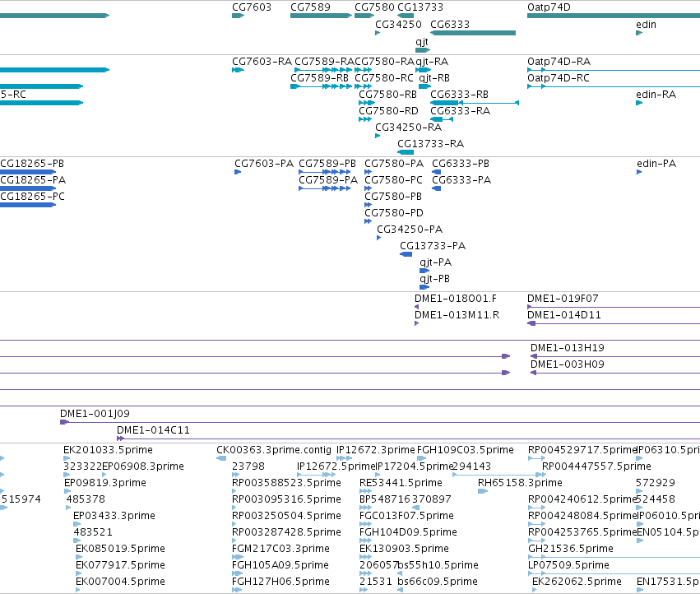Screen dimensions: 700x594
Task: Click EST LP07509.5prime
Action: (568, 565)
